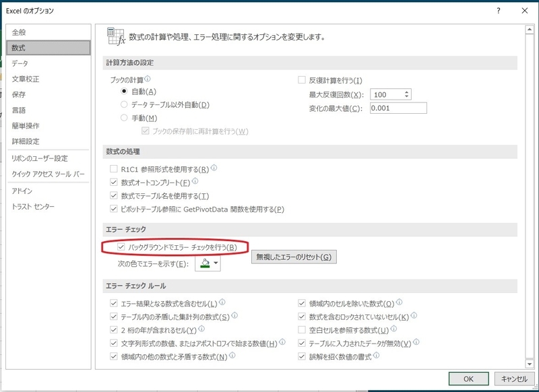This screenshot has height=392, width=539.
Task: Enable 空白セルを参照する数式 checkbox
Action: [x=302, y=330]
